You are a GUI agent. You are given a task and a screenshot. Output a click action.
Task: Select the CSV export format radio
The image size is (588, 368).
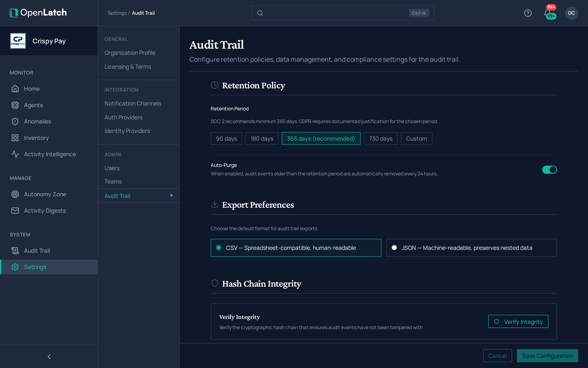pos(219,248)
